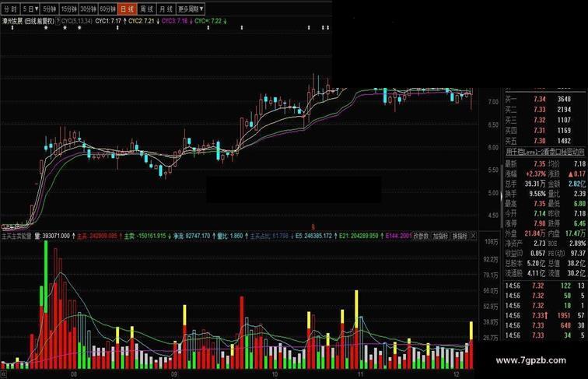Viewport: 588px width, 379px height.
Task: Select the 5分钟 timeframe tab
Action: [50, 9]
